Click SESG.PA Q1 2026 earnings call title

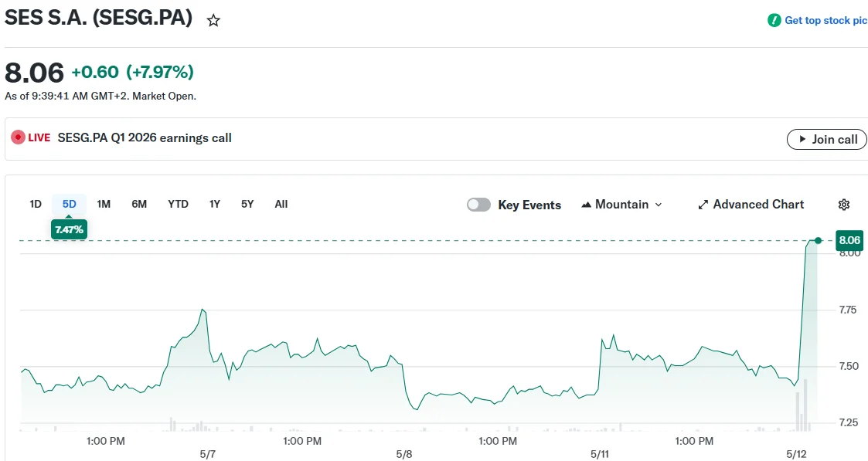(x=145, y=137)
